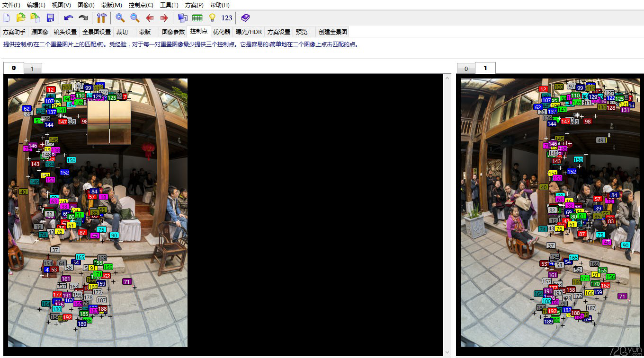
Task: Create a new project with the blank page icon
Action: coord(7,18)
